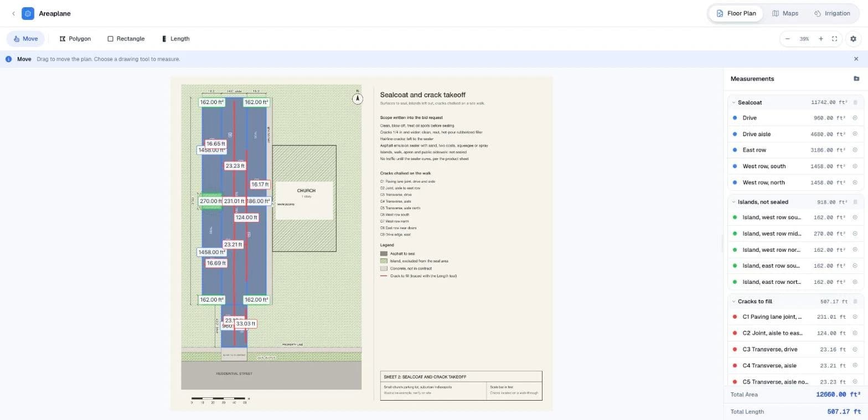
Task: Choose the Length measuring tool
Action: (175, 39)
